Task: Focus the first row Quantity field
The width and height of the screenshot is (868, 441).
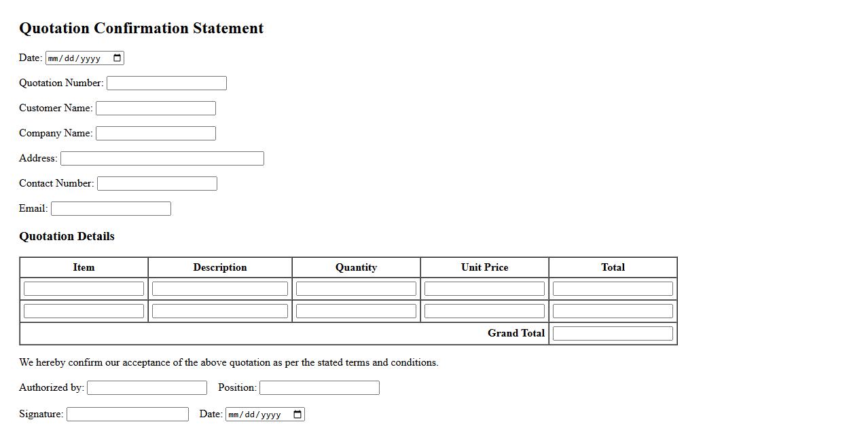Action: click(356, 289)
